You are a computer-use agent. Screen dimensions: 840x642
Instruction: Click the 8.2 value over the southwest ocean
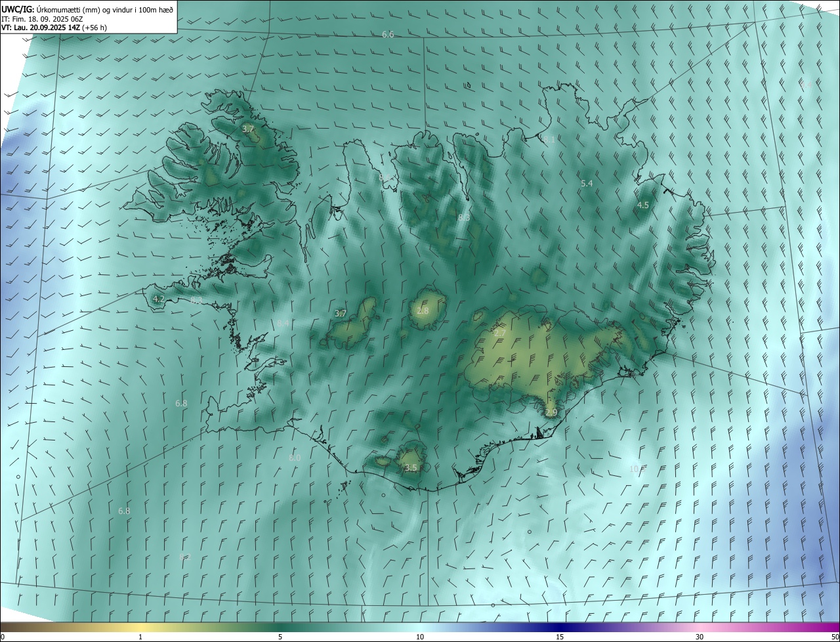(185, 557)
